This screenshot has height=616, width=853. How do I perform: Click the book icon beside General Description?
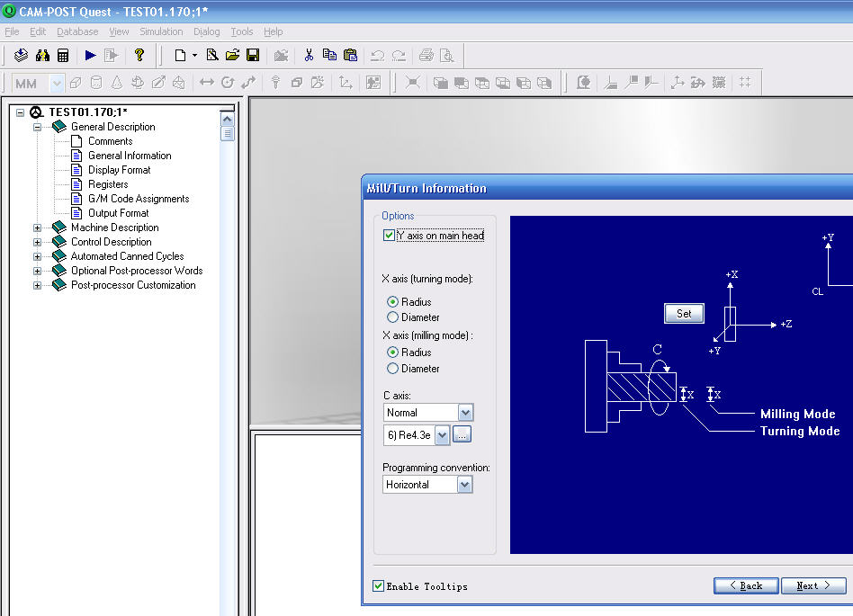coord(58,127)
